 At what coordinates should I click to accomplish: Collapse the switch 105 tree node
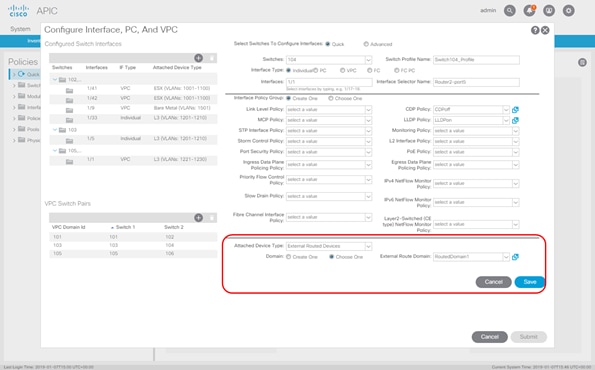(55, 151)
